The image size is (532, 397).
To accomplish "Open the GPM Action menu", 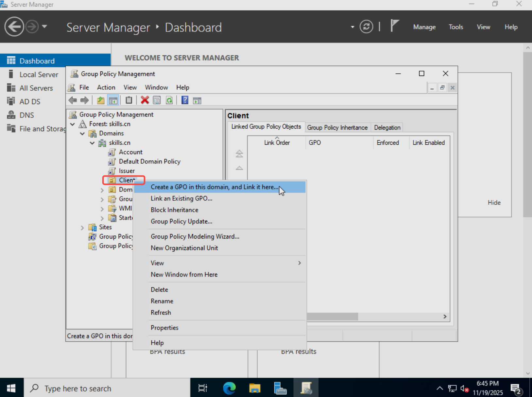I will click(106, 87).
